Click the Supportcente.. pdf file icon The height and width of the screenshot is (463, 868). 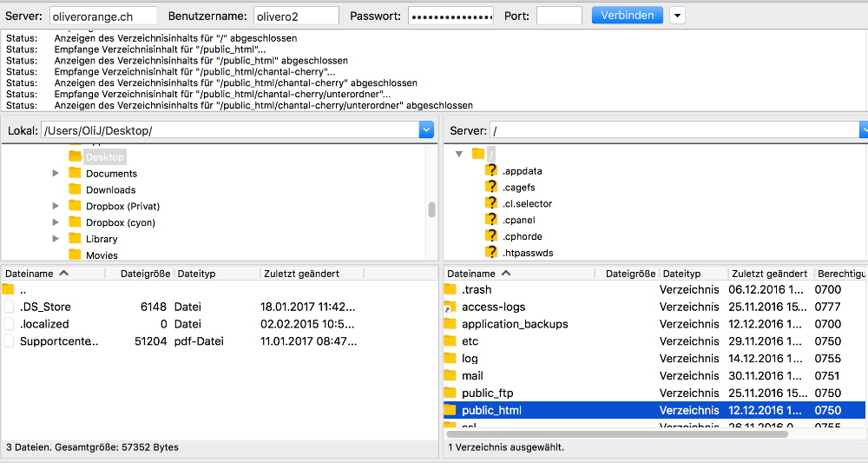coord(9,341)
